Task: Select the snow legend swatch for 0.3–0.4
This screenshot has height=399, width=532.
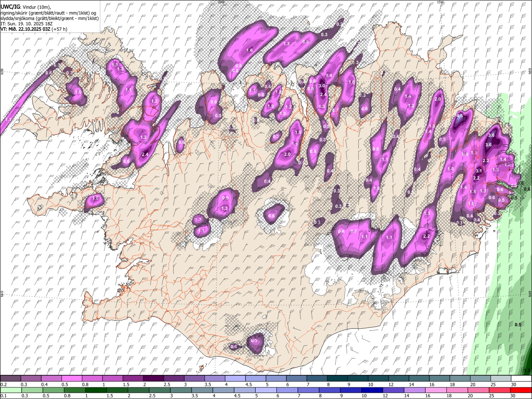Action: click(x=31, y=379)
